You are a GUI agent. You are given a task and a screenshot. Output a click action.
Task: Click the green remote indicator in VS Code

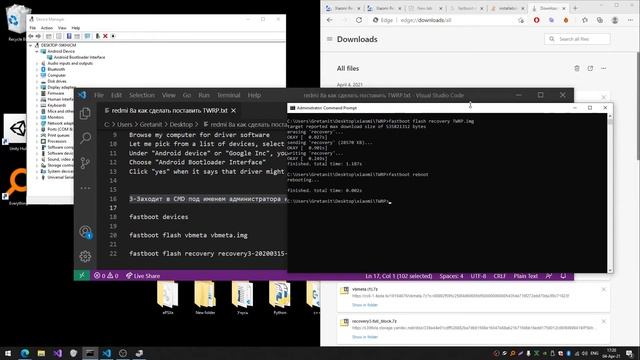point(82,276)
